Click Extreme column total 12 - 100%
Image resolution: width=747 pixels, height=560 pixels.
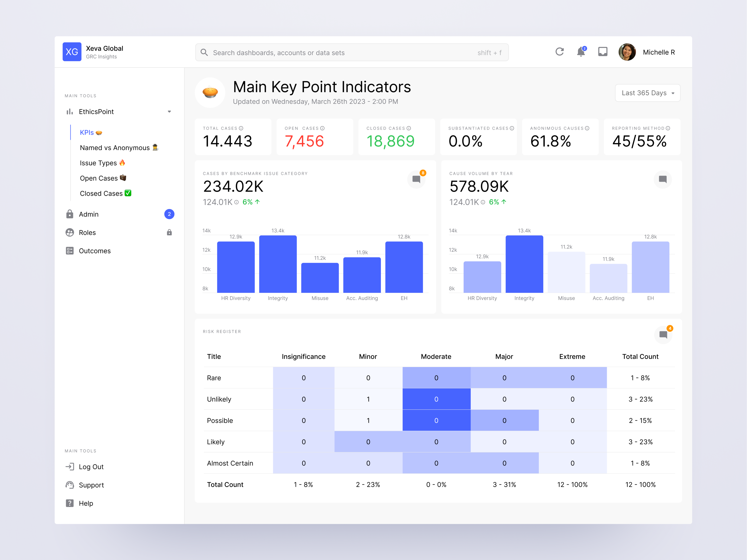(572, 484)
